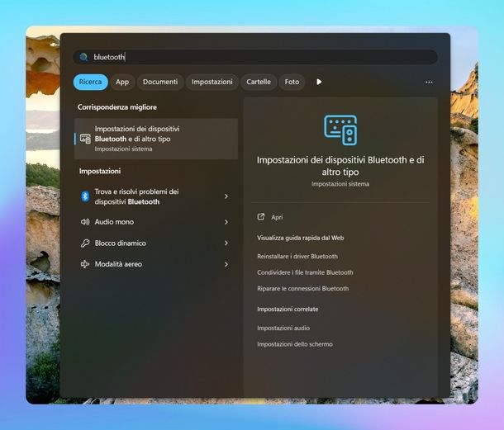Open Reinstallare i driver Bluetooth link
Image resolution: width=504 pixels, height=430 pixels.
(x=297, y=256)
